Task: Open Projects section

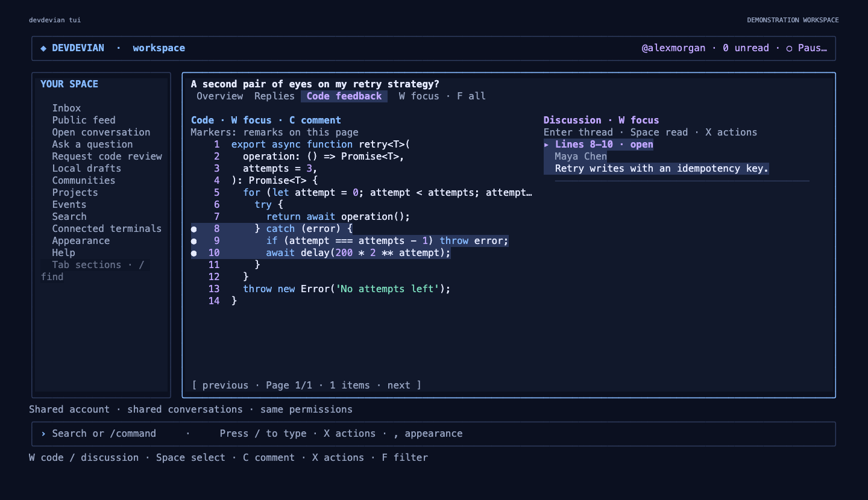Action: (x=75, y=193)
